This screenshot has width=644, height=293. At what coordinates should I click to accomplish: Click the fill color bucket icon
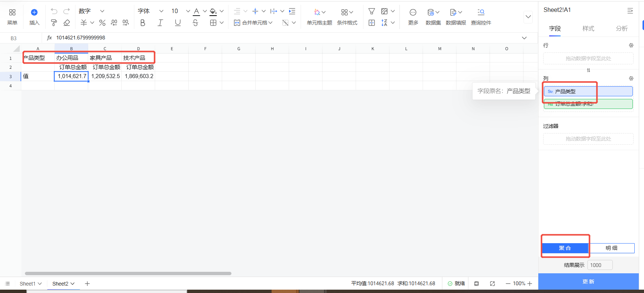213,12
